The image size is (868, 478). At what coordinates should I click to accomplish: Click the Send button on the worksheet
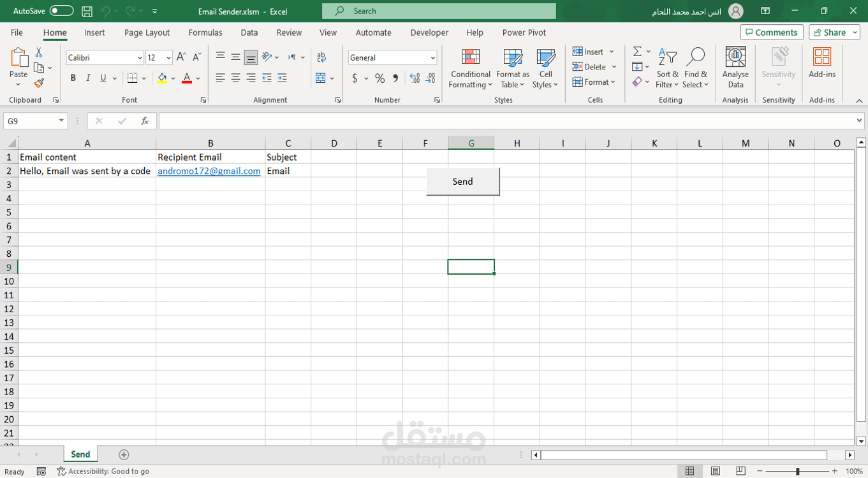(x=462, y=181)
